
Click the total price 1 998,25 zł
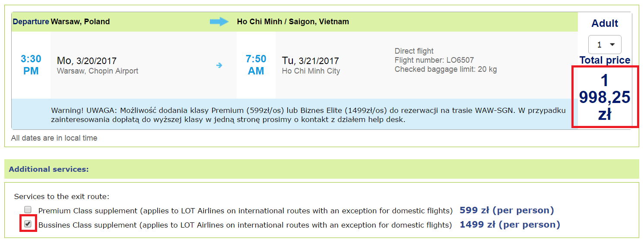pyautogui.click(x=605, y=98)
